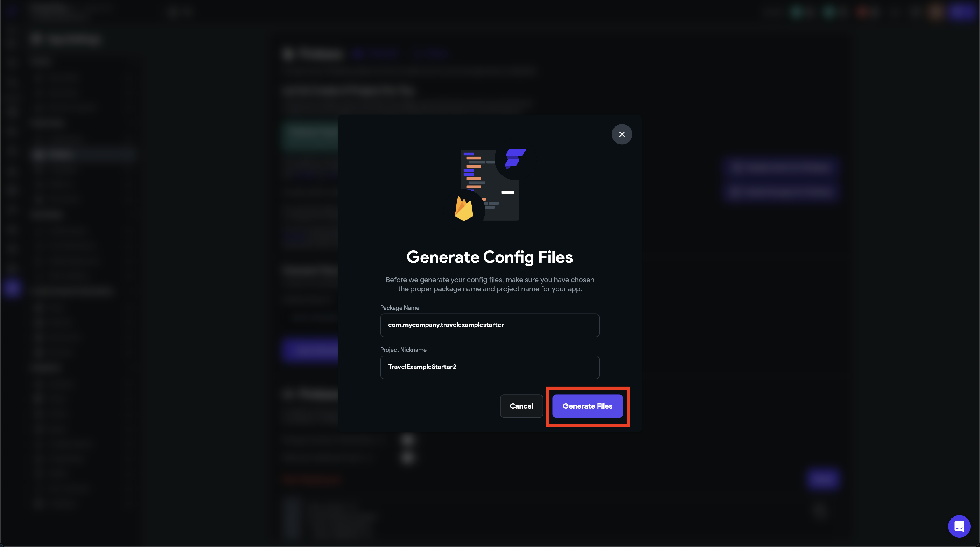The image size is (980, 547).
Task: Toggle the upper blurred switch below the dialog
Action: click(x=408, y=440)
